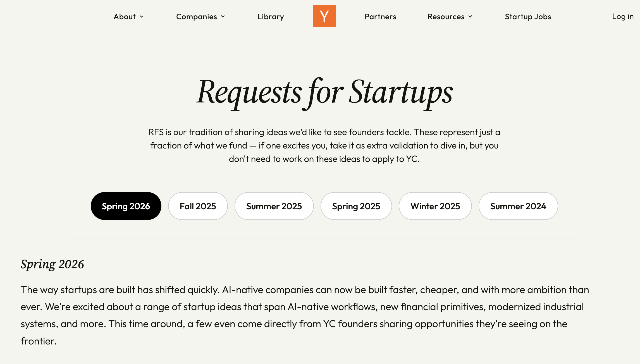Select the Spring 2025 batch tab
This screenshot has width=640, height=364.
pyautogui.click(x=356, y=206)
